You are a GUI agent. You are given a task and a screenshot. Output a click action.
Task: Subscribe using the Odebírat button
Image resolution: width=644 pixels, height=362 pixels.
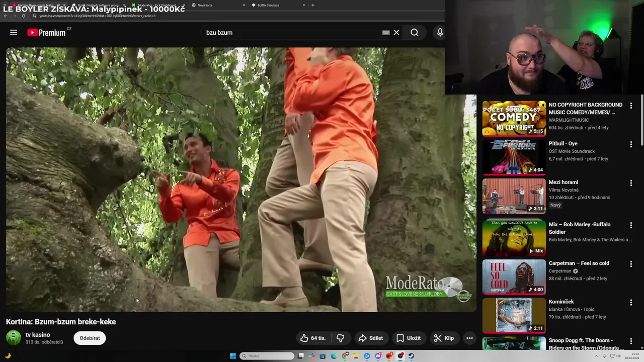coord(90,338)
